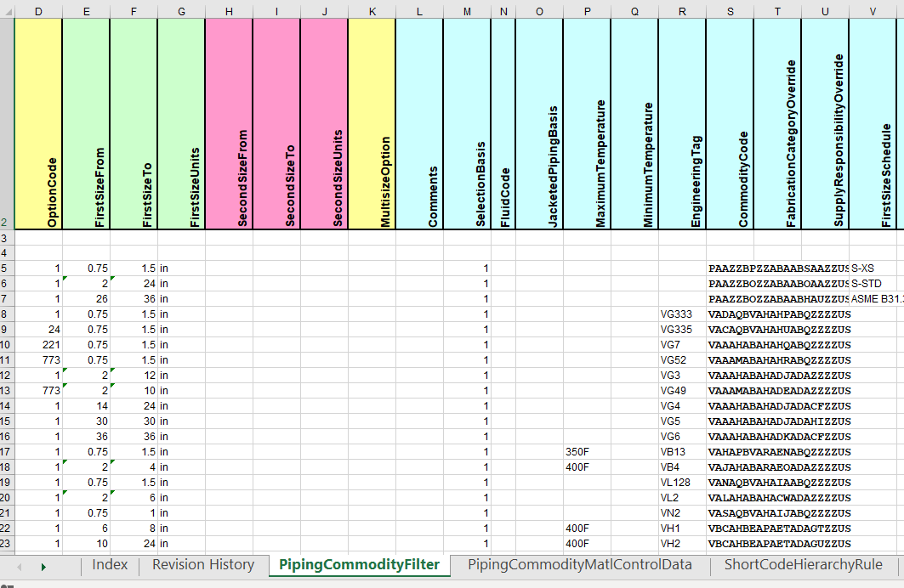Image resolution: width=904 pixels, height=588 pixels.
Task: Open the Index sheet tab
Action: pos(110,565)
